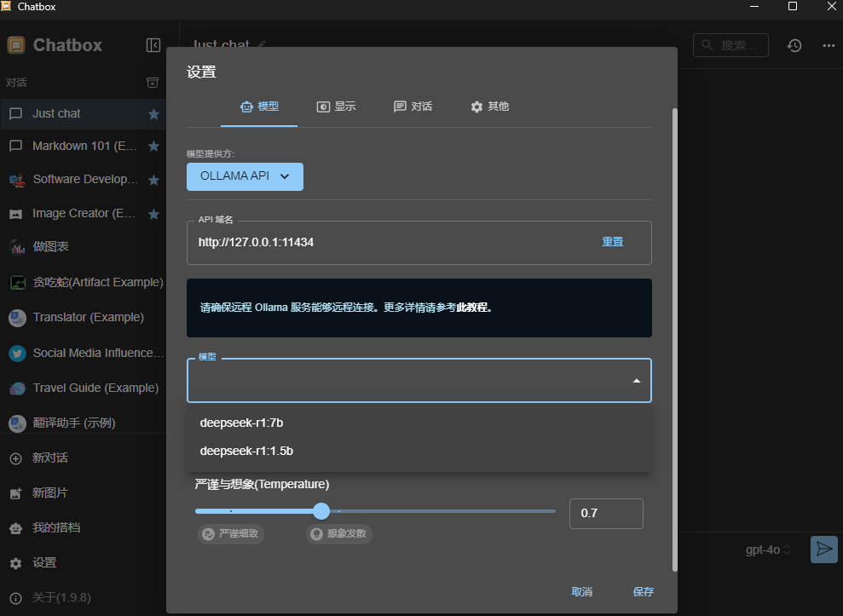Click the 做图表 chart icon
Viewport: 843px width, 616px height.
coord(17,247)
